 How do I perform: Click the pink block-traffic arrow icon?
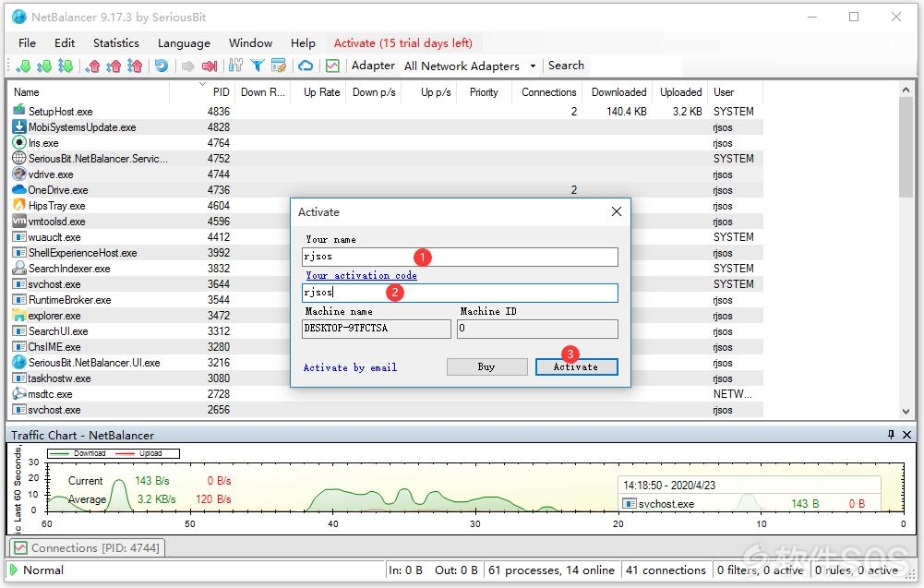point(210,66)
